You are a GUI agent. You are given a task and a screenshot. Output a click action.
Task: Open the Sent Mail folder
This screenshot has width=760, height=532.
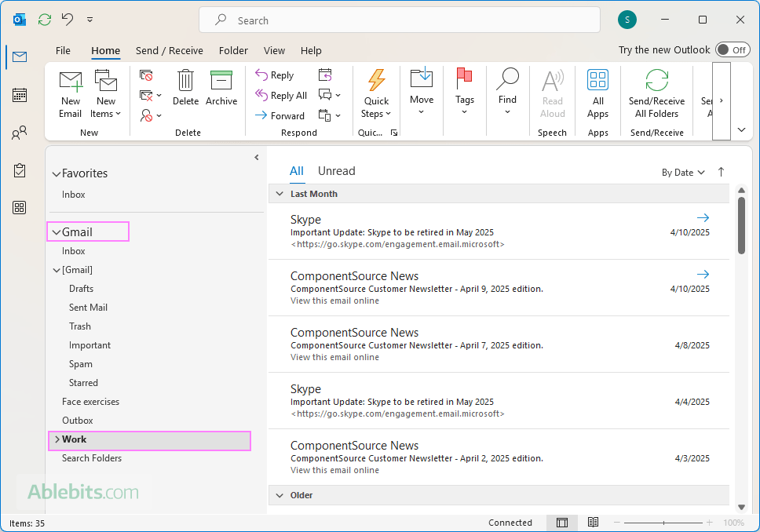click(88, 308)
